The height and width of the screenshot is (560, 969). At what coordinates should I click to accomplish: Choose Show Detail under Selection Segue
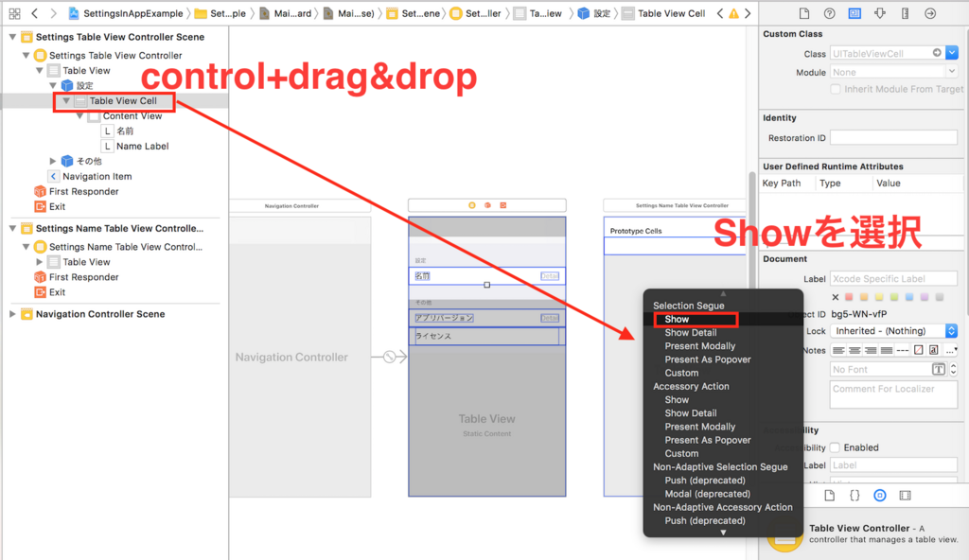[x=690, y=333]
